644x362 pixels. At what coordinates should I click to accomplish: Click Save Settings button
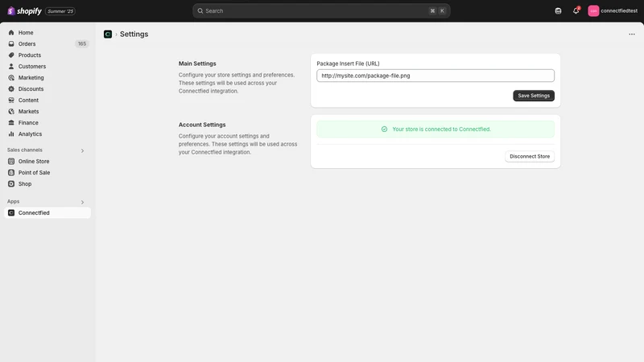click(x=534, y=96)
